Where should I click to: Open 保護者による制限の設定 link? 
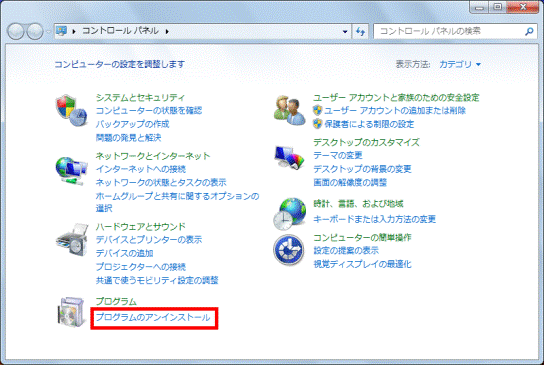pyautogui.click(x=369, y=124)
